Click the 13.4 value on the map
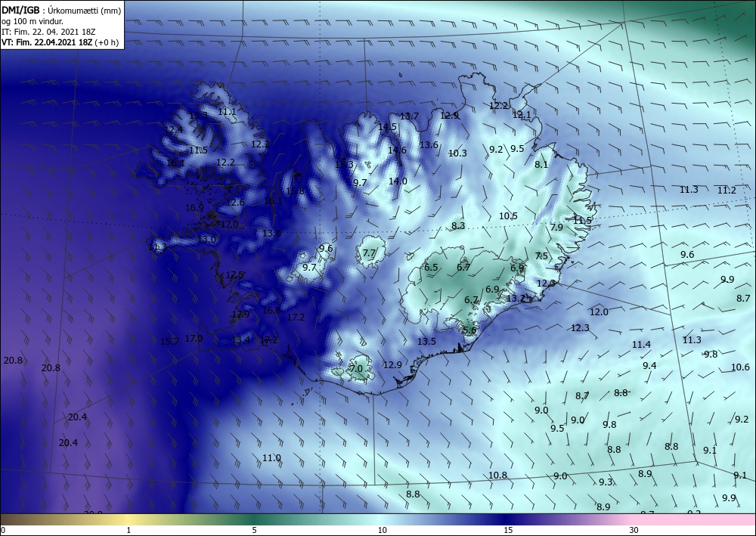The image size is (756, 536). pos(240,340)
